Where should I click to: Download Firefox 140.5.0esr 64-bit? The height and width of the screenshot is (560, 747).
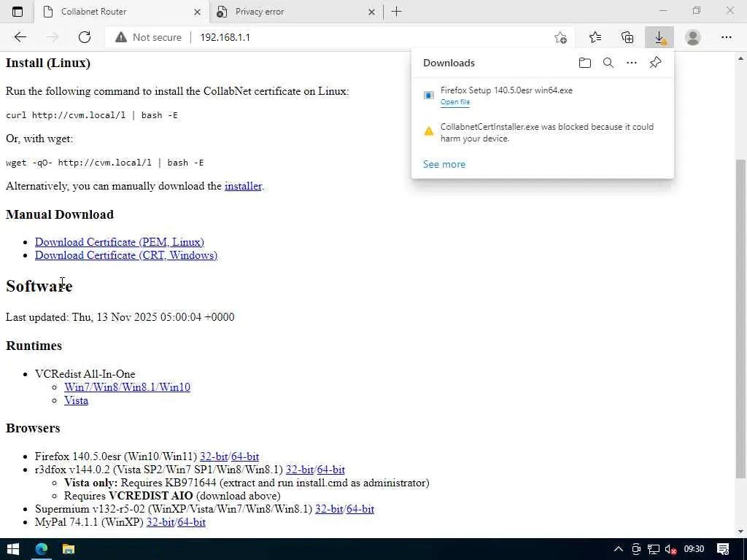[x=245, y=456]
